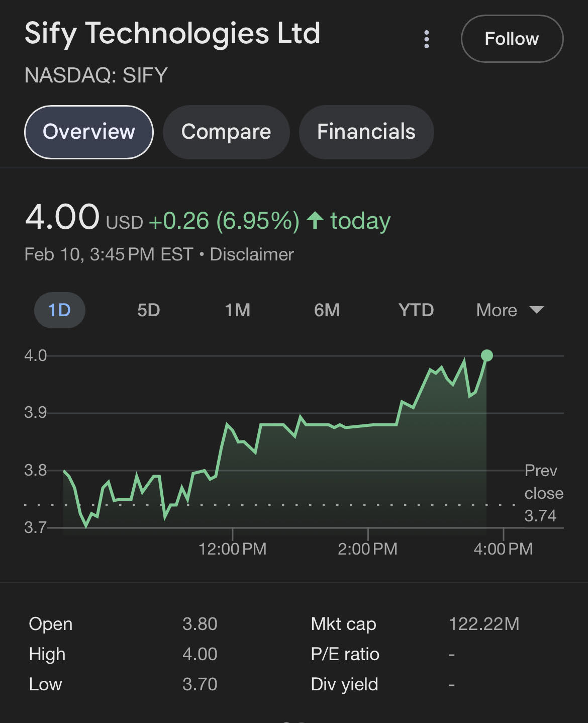Open the three-dot more options menu
This screenshot has width=588, height=723.
(x=427, y=39)
